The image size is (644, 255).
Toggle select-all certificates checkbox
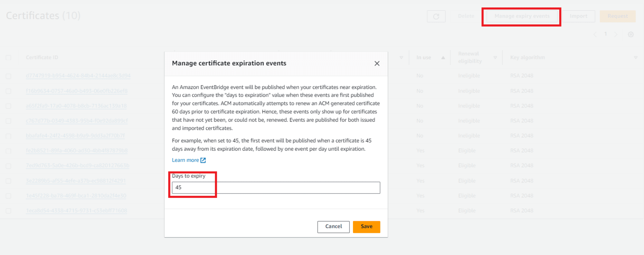tap(8, 58)
